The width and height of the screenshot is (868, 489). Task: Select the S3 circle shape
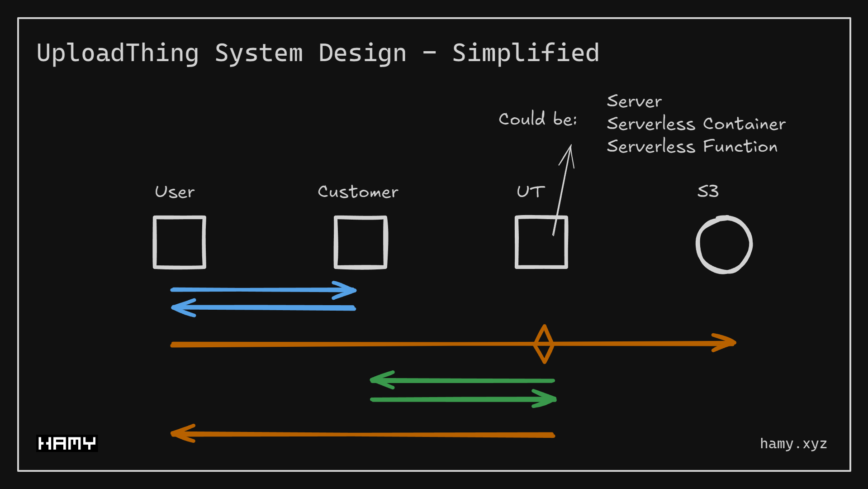coord(724,243)
